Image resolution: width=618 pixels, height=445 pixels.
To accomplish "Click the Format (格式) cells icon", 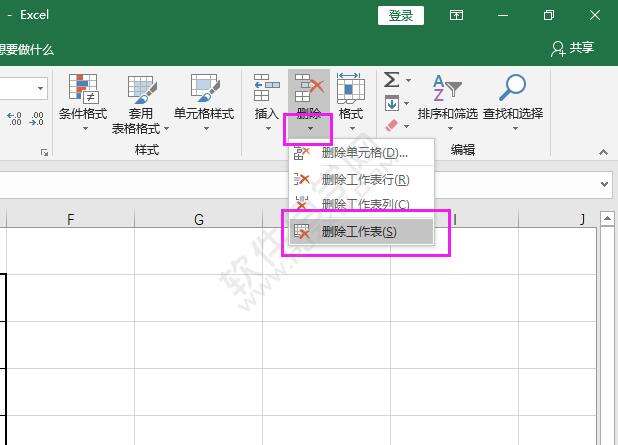I will tap(350, 88).
